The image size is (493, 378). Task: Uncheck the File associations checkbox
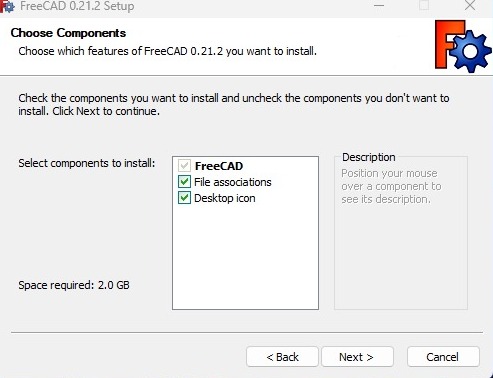pos(184,182)
